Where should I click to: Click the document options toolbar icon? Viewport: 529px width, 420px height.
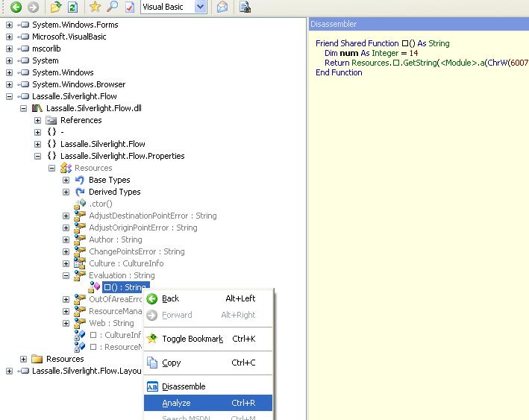click(245, 7)
